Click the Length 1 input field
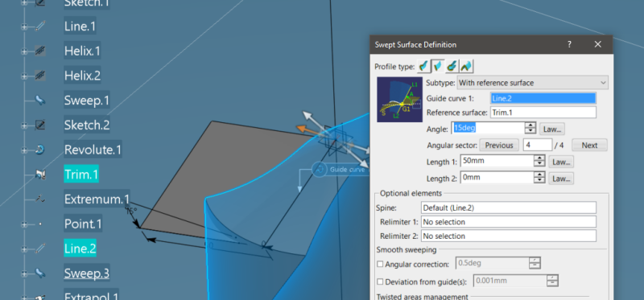644x300 pixels. (x=497, y=162)
